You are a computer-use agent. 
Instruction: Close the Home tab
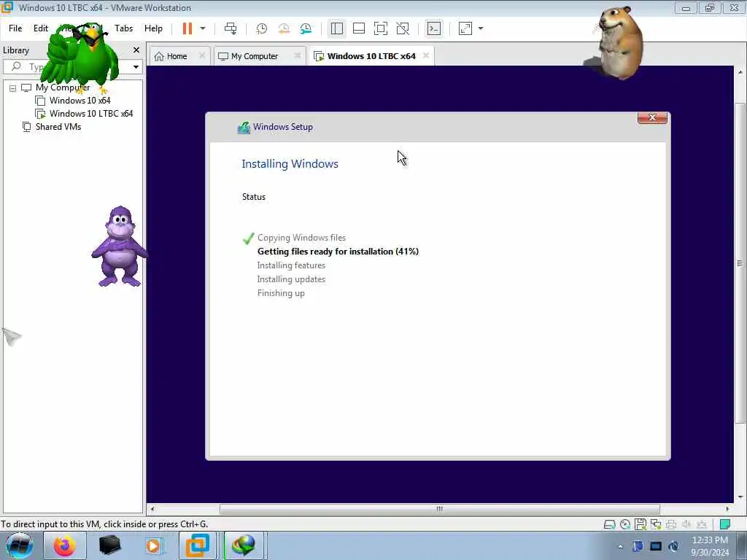(202, 55)
